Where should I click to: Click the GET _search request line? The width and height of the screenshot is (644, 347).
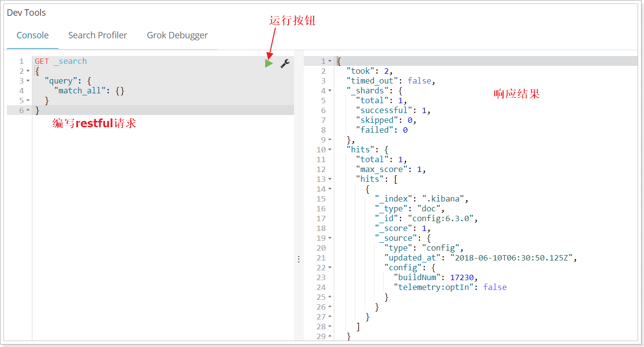[61, 61]
